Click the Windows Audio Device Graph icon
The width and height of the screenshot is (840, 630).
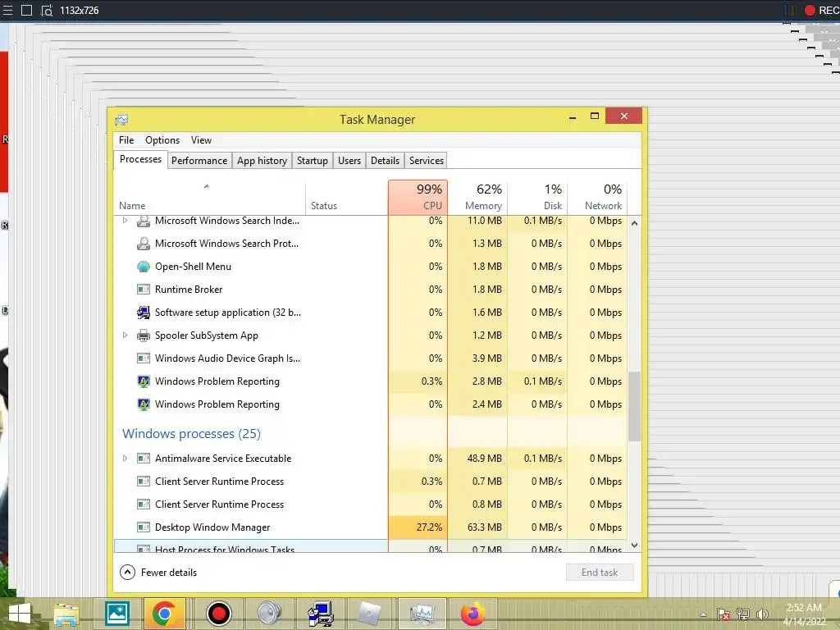(143, 358)
